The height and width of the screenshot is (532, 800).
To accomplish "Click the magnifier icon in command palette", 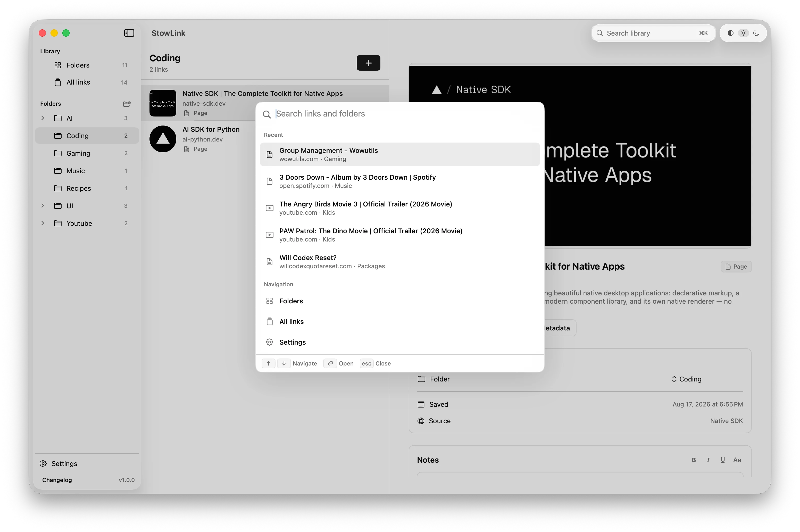I will click(267, 114).
